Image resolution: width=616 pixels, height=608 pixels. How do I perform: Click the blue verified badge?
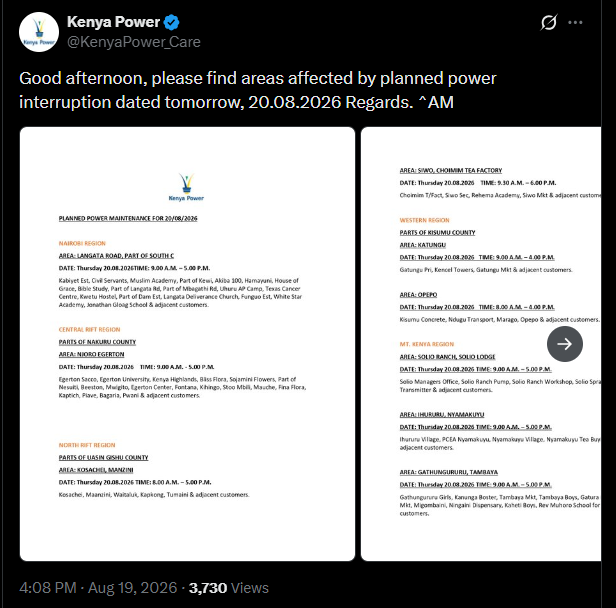171,22
